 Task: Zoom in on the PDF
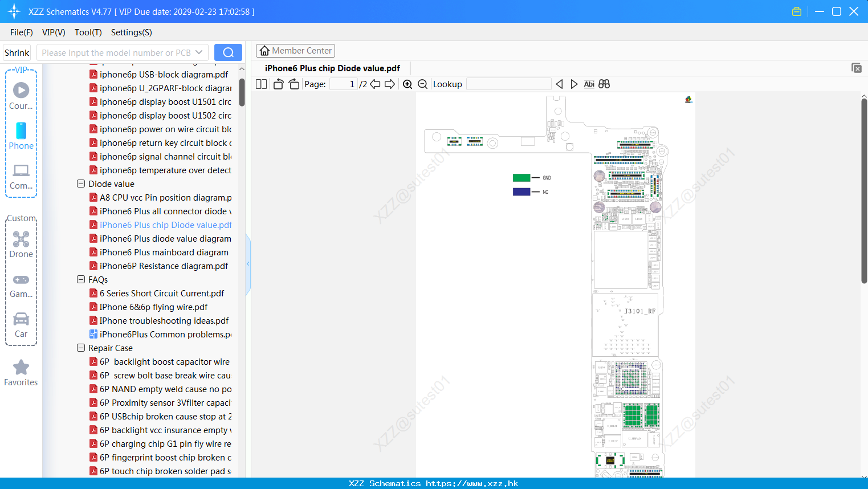[x=407, y=84]
